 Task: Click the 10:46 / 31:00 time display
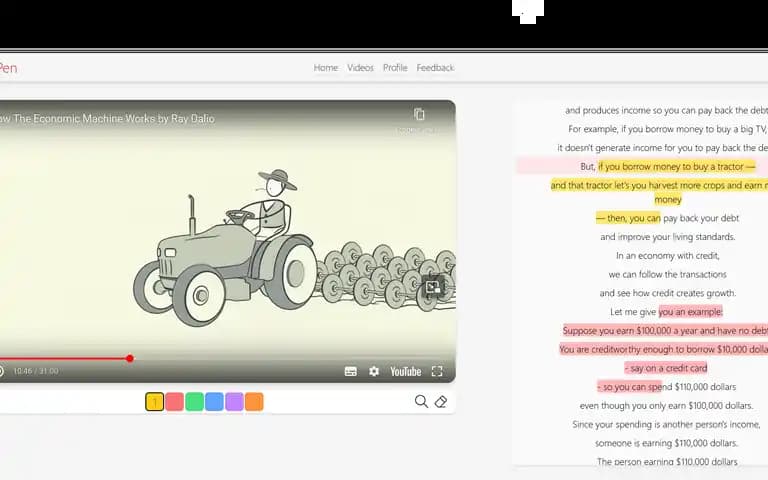point(36,371)
